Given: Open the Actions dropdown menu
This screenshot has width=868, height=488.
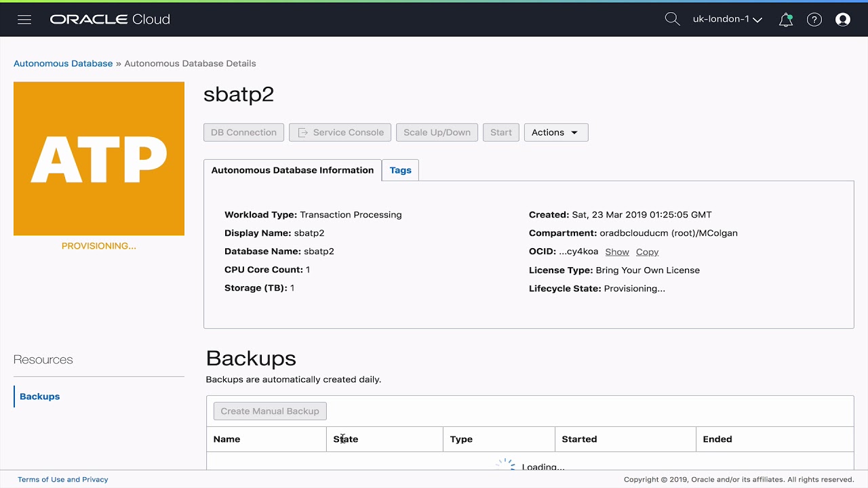Looking at the screenshot, I should pyautogui.click(x=556, y=132).
